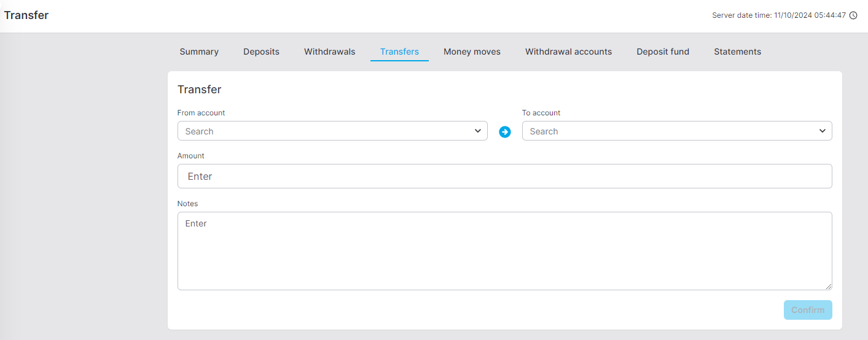Open the Deposits tab

point(261,52)
